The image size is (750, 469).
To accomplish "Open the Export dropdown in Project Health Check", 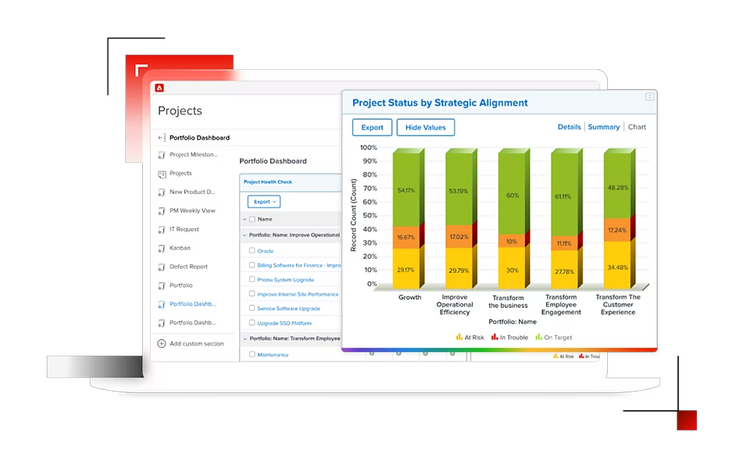I will click(x=264, y=201).
